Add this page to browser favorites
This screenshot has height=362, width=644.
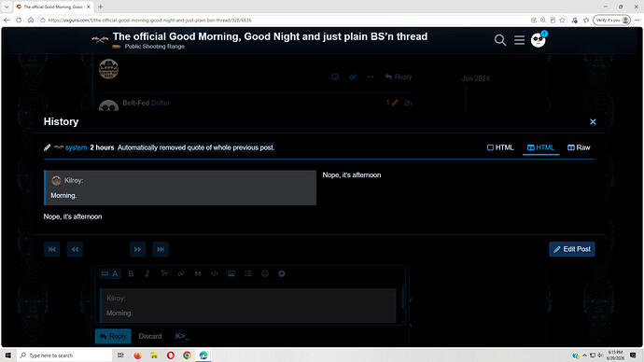point(562,20)
